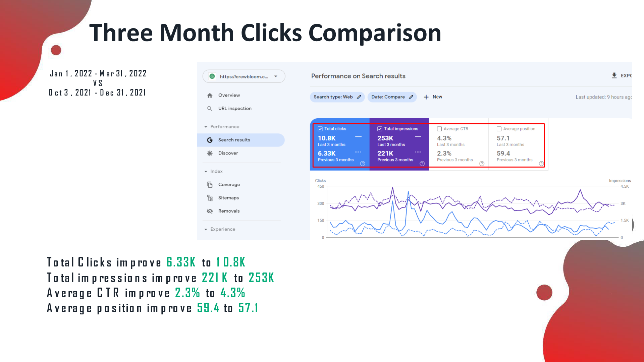Click help icon on Average CTR card

482,164
